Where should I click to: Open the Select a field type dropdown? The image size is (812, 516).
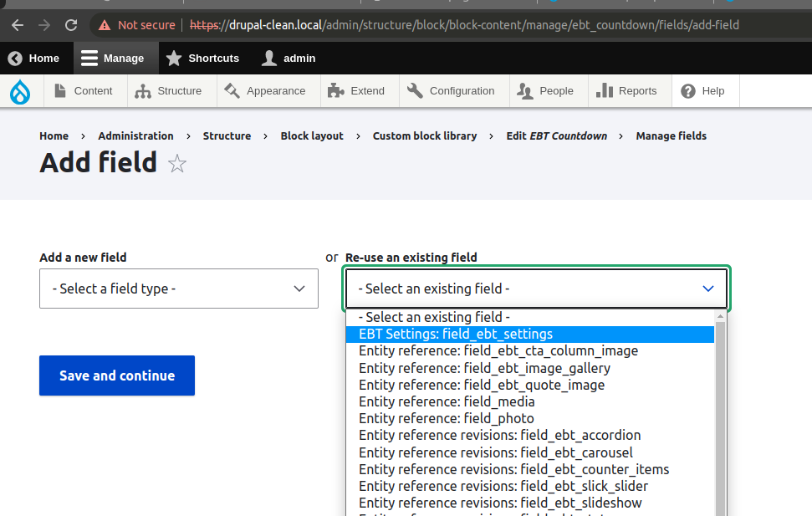click(x=179, y=289)
